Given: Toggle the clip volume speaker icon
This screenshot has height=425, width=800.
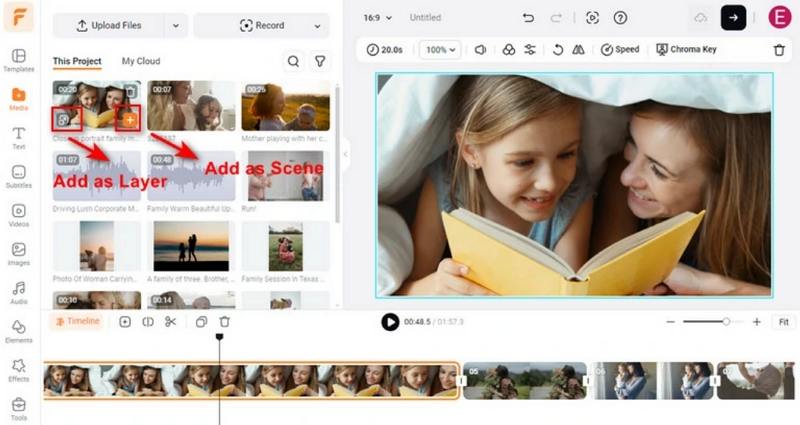Looking at the screenshot, I should (480, 49).
